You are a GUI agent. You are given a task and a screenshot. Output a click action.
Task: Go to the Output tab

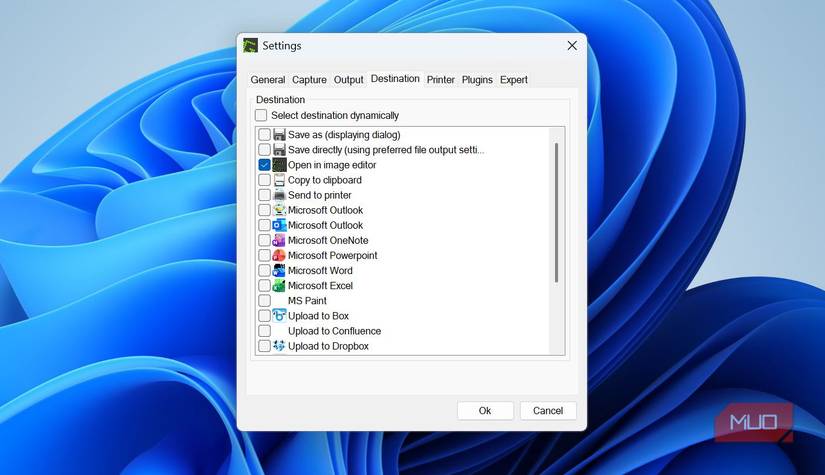348,79
